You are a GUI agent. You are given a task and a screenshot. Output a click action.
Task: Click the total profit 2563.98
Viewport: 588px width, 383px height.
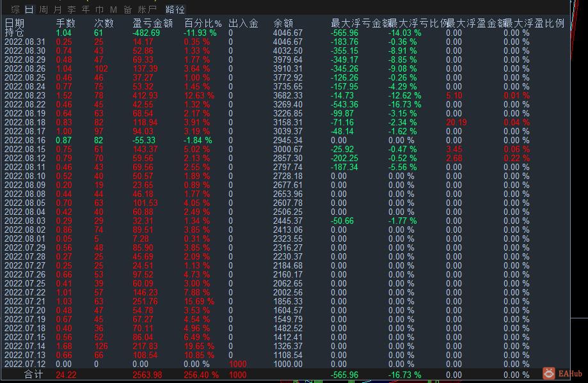147,375
